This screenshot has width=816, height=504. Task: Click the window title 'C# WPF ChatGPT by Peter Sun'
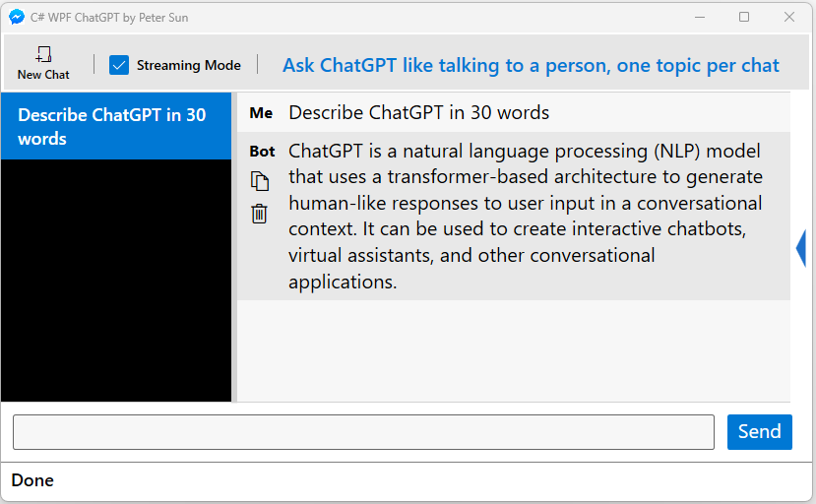pyautogui.click(x=109, y=18)
